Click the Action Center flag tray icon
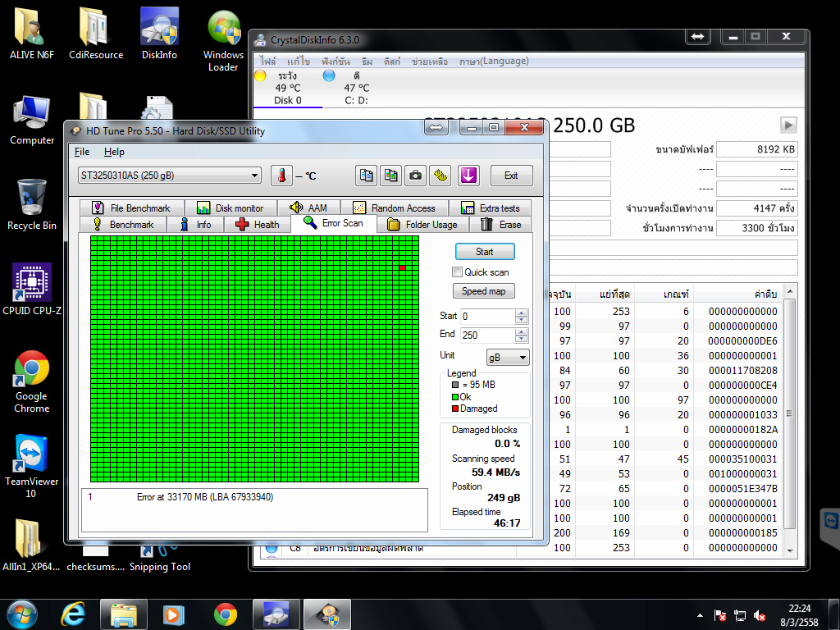 720,615
